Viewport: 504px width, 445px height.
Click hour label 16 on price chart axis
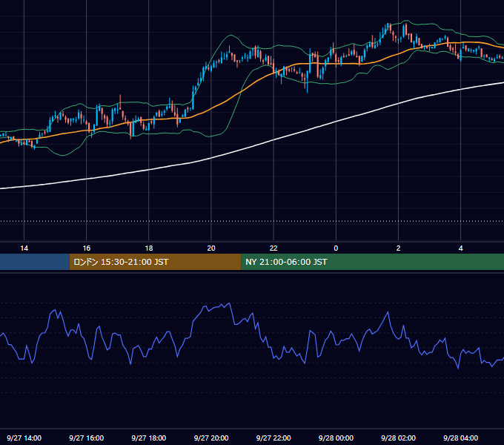(87, 248)
